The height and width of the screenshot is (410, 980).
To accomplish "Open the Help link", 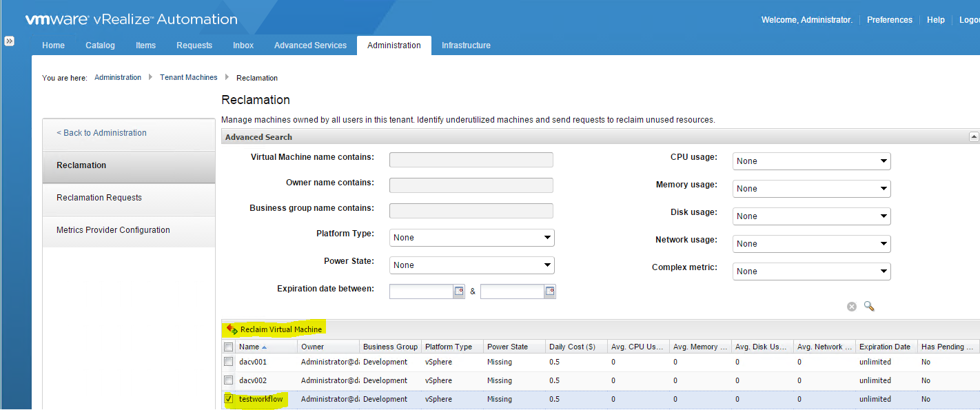I will click(x=936, y=20).
